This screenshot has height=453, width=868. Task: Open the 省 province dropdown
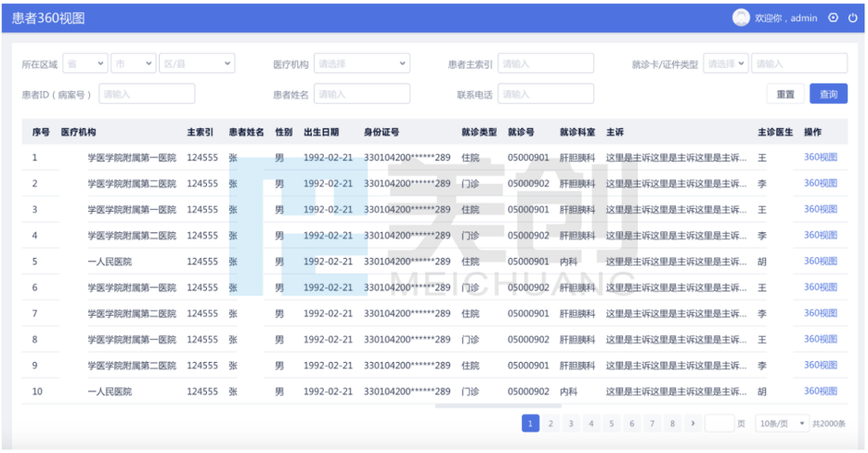click(x=84, y=64)
